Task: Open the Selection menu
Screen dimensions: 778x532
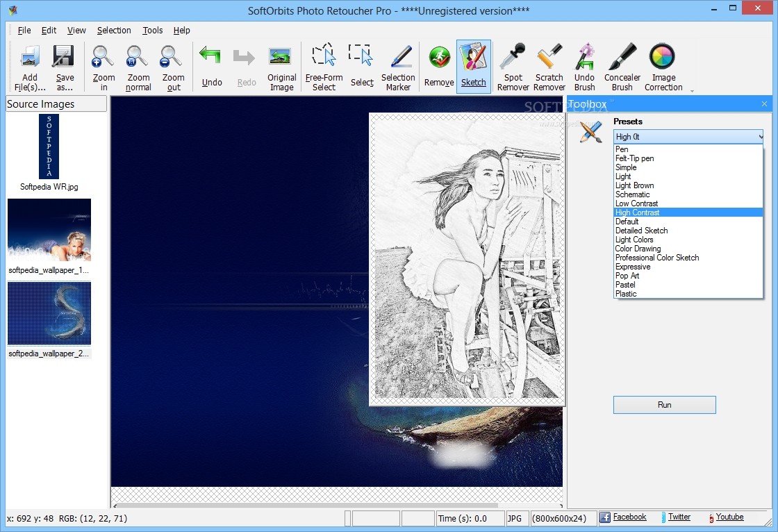Action: point(114,31)
